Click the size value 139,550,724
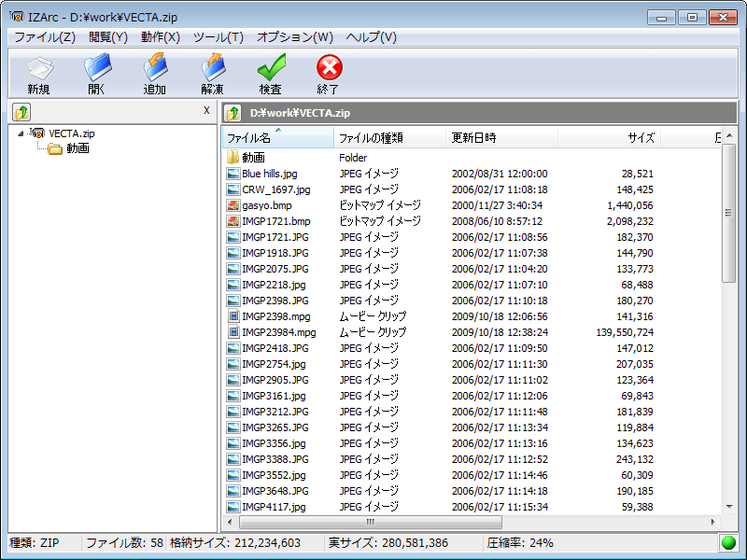 [625, 332]
